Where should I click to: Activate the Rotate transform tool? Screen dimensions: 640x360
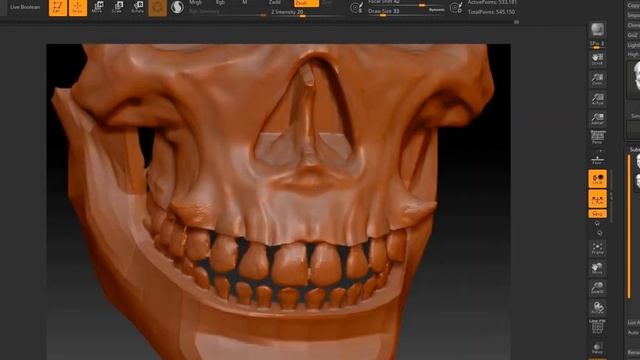click(138, 7)
